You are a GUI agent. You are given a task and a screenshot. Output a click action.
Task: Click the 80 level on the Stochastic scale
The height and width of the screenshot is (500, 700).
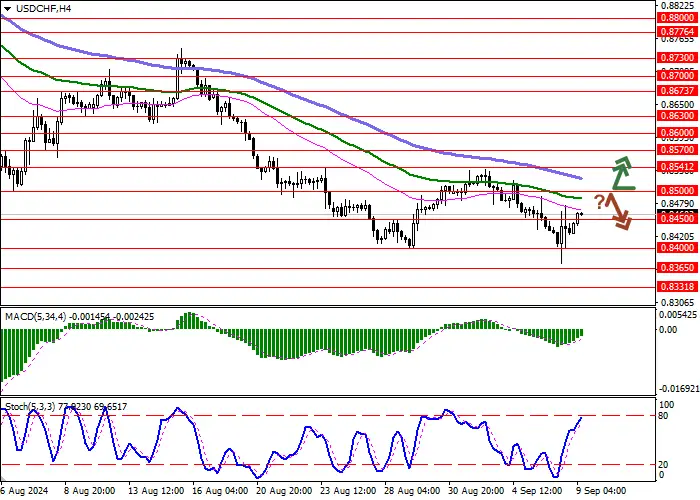click(664, 416)
